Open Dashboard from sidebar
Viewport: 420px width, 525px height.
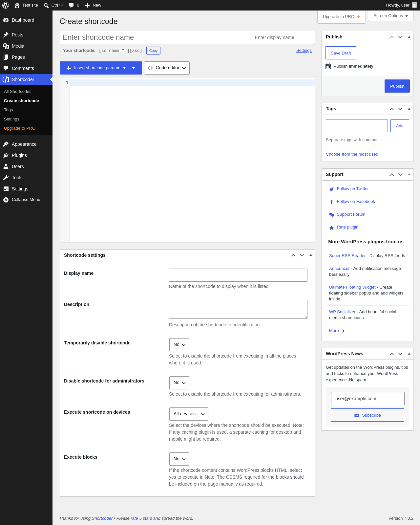click(x=26, y=20)
